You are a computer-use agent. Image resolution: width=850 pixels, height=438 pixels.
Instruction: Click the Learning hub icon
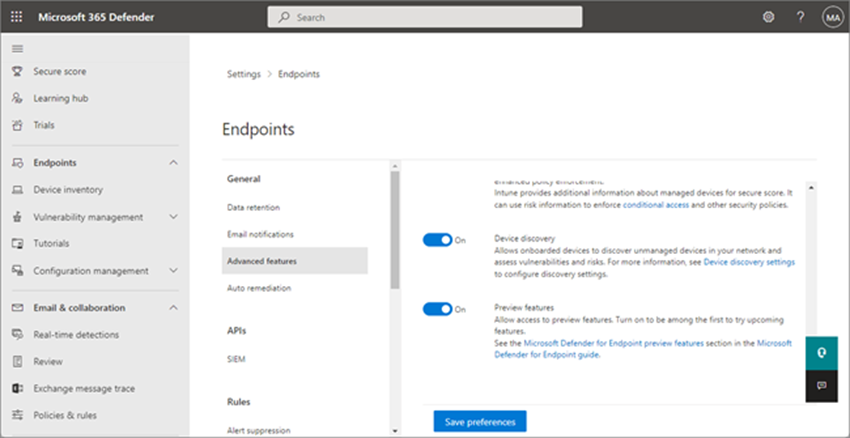point(17,99)
